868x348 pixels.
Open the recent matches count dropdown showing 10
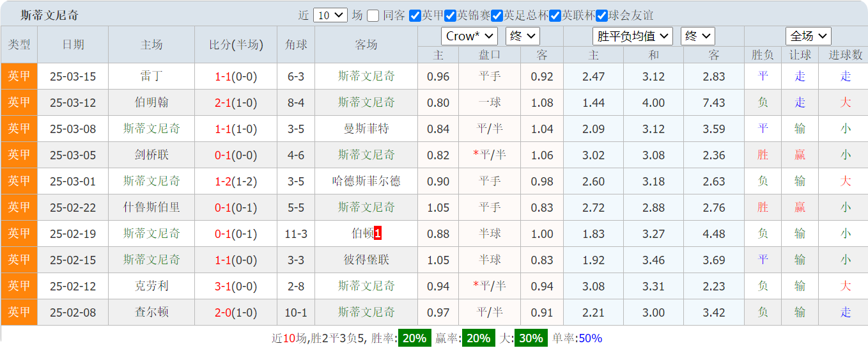point(330,15)
